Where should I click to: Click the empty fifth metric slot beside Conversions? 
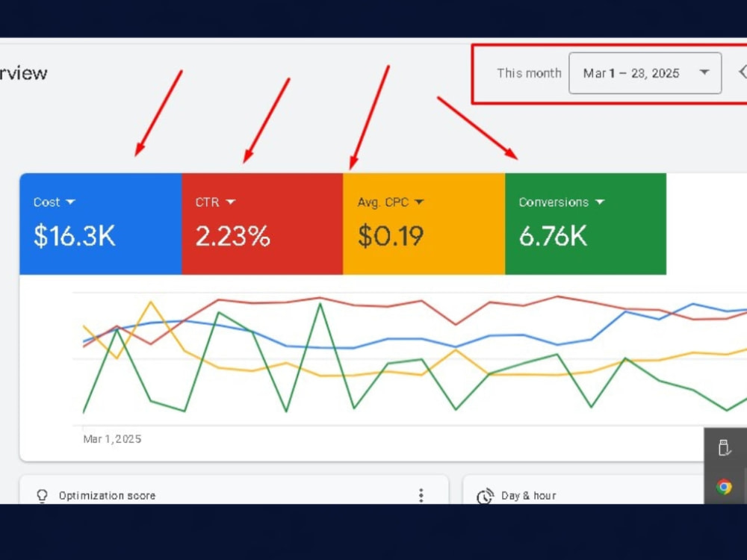click(x=707, y=224)
